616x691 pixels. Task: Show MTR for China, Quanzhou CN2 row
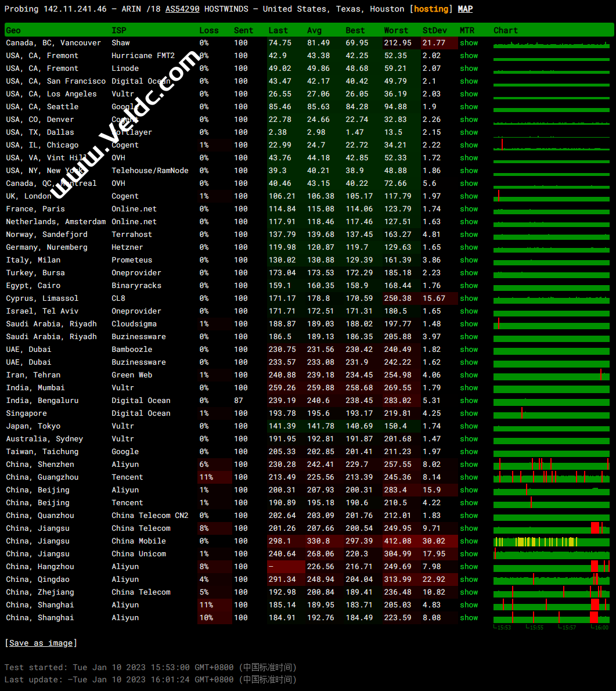(469, 516)
